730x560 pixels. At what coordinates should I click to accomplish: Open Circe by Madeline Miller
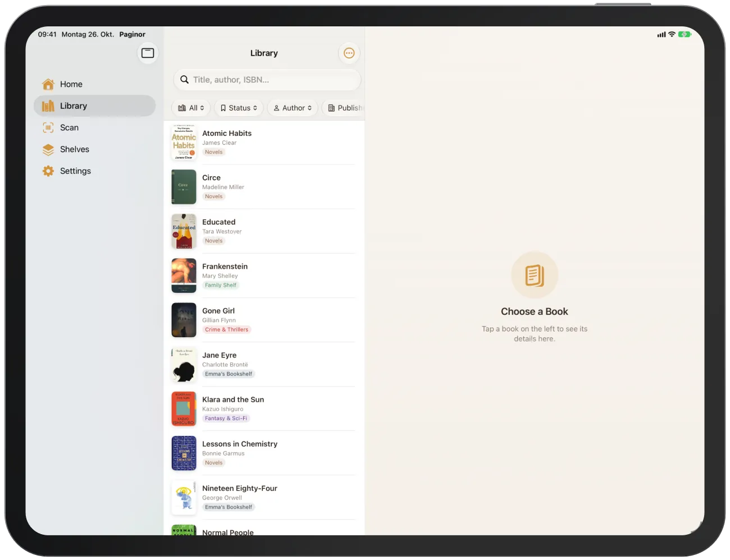point(264,187)
